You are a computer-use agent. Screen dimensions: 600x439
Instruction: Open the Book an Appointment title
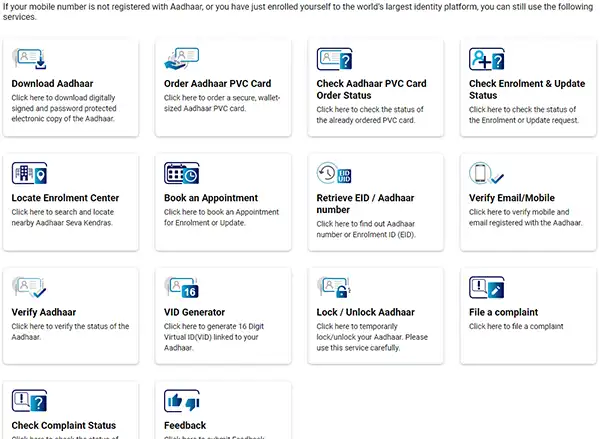211,198
